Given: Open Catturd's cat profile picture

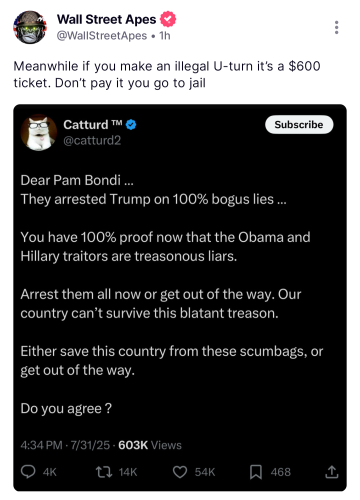Looking at the screenshot, I should (x=39, y=132).
